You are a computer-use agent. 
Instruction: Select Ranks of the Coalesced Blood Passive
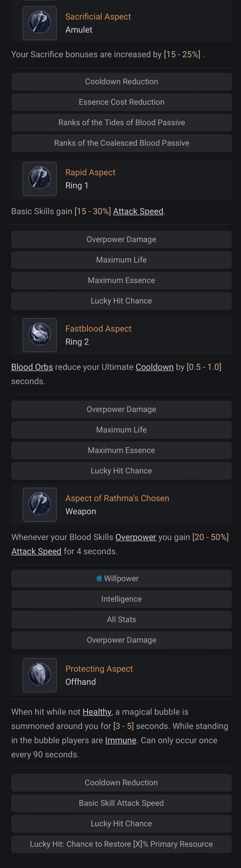point(121,143)
